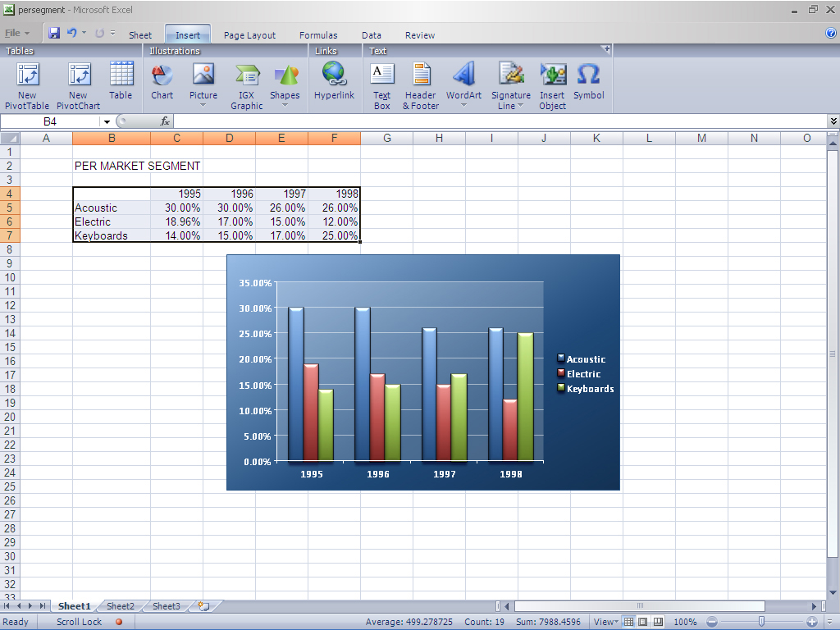Expand the Name Box dropdown arrow

[107, 121]
